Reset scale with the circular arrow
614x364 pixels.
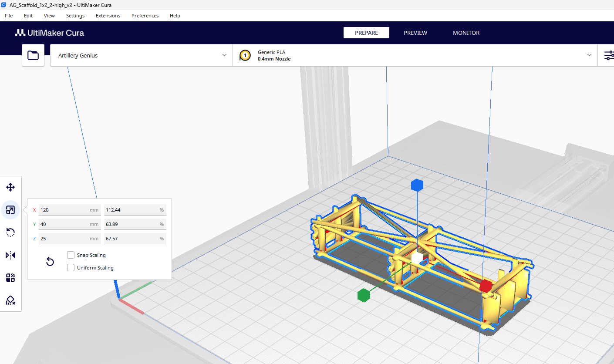coord(50,261)
